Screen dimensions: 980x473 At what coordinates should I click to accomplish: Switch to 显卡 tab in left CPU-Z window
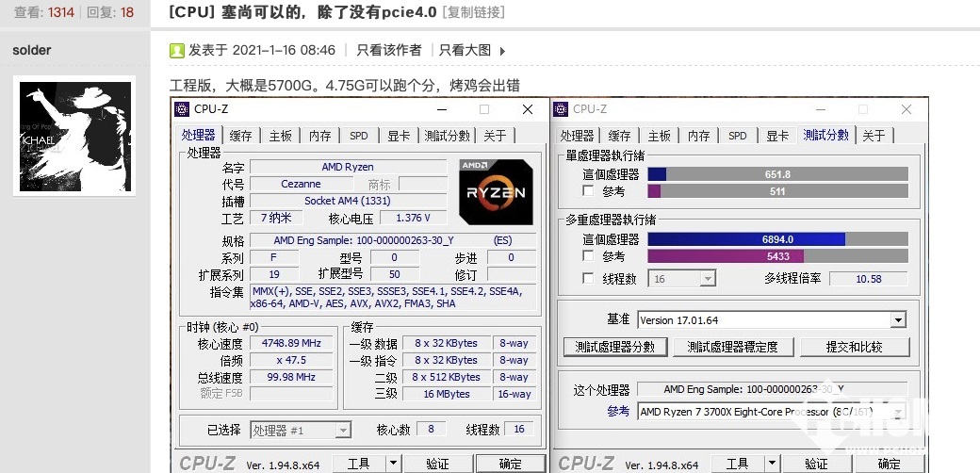coord(399,136)
